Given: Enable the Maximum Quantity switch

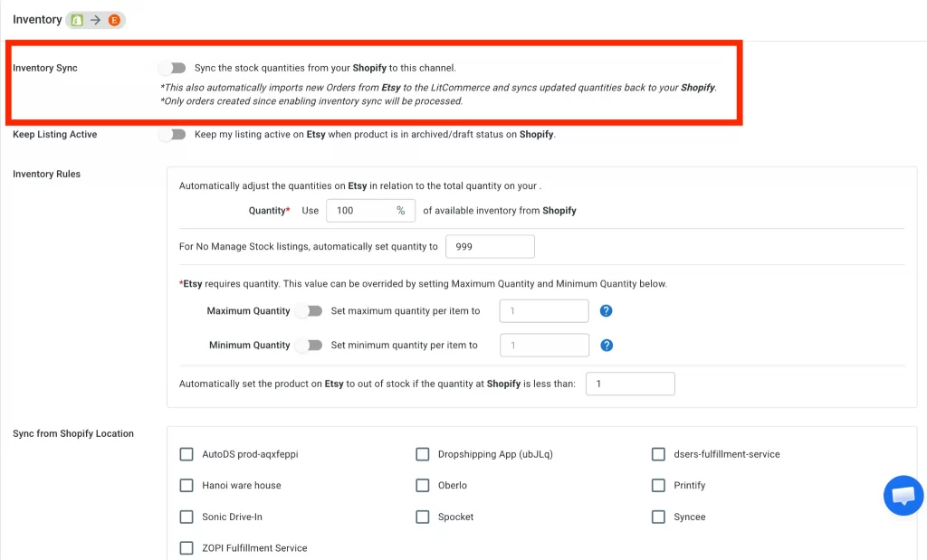Looking at the screenshot, I should tap(310, 310).
